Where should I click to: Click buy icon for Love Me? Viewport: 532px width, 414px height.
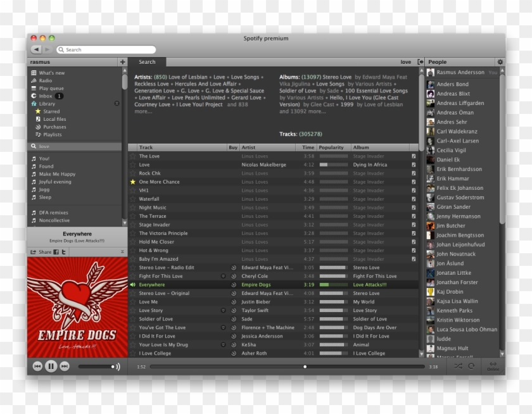click(234, 302)
